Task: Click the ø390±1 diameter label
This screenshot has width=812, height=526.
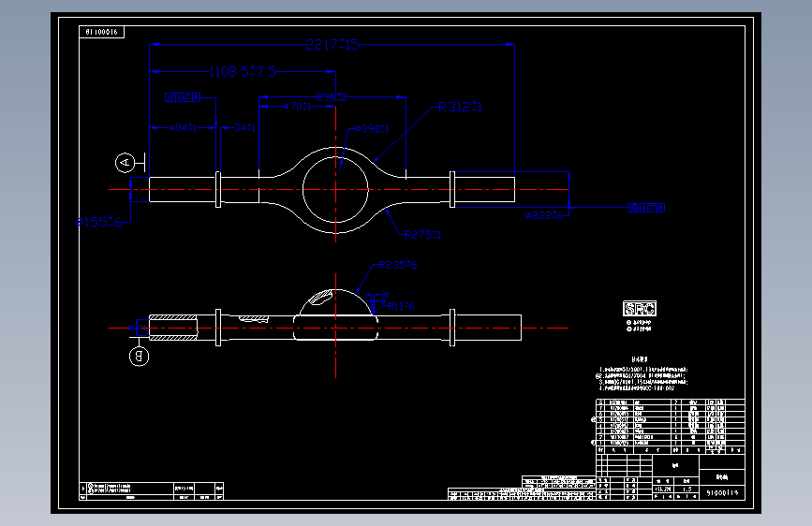Action: coord(372,128)
